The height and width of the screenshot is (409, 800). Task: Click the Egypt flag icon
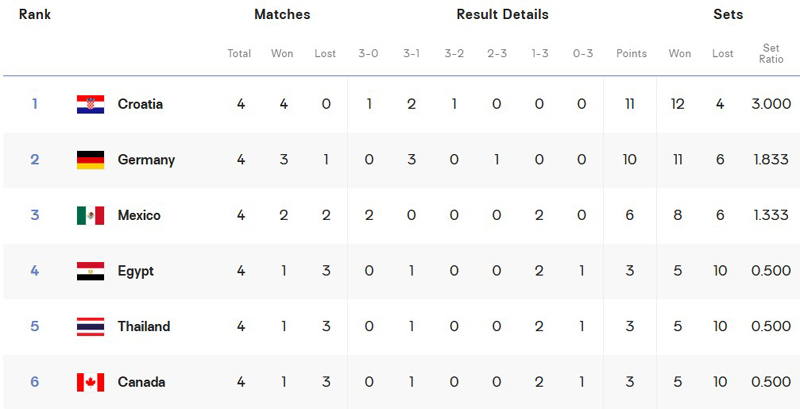90,271
